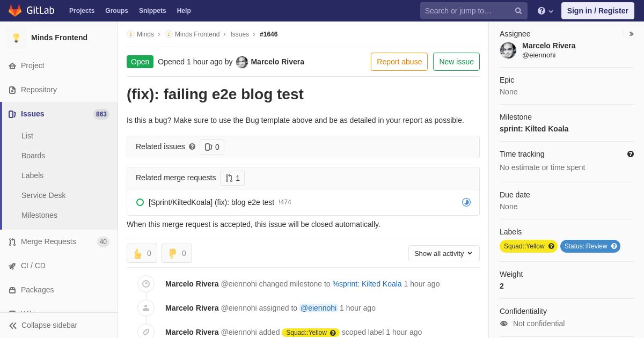The height and width of the screenshot is (338, 644).
Task: Click the Squad::Yellow label help icon
Action: 551,246
